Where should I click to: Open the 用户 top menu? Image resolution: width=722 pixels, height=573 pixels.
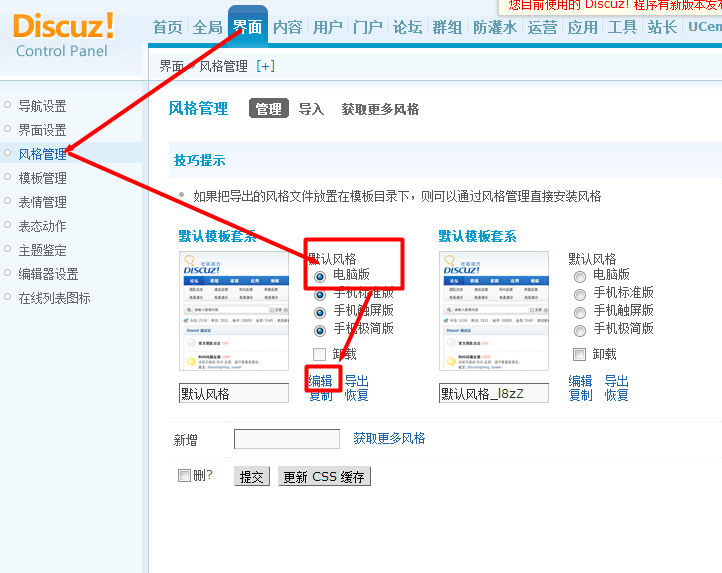pos(328,27)
